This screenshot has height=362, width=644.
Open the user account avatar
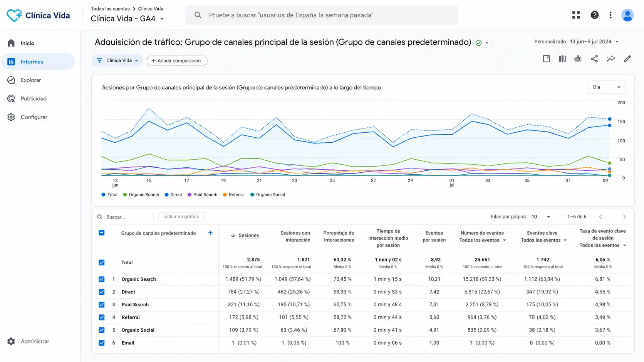[x=627, y=15]
